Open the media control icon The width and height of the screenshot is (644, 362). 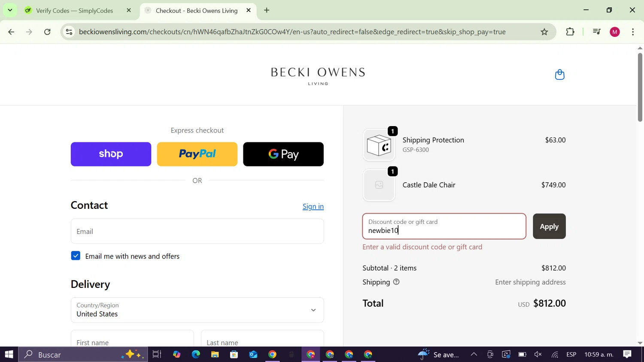tap(596, 32)
